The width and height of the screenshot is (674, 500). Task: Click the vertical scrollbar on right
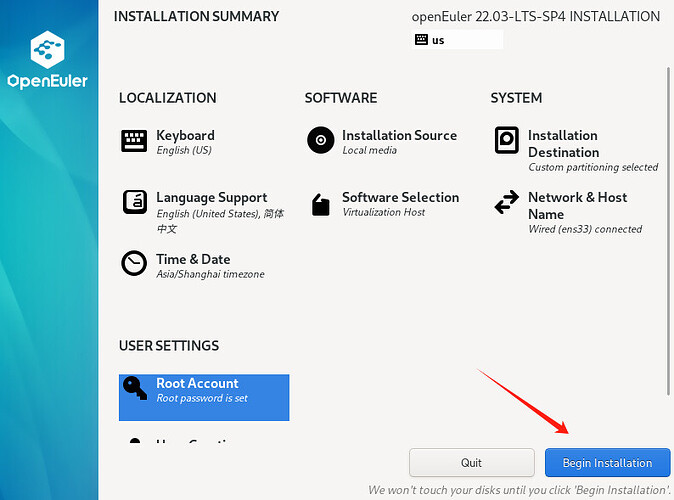pos(668,231)
